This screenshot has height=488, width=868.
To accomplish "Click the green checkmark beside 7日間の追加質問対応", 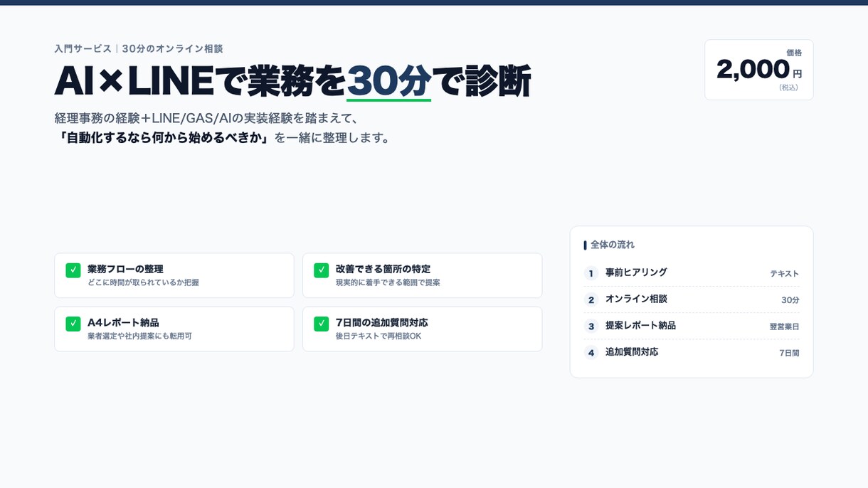I will tap(322, 324).
